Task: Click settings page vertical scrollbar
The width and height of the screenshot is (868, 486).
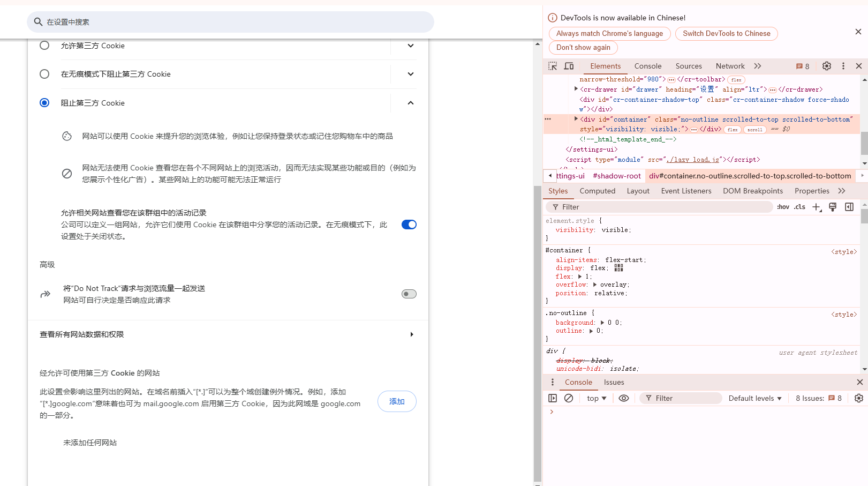Action: pyautogui.click(x=538, y=334)
